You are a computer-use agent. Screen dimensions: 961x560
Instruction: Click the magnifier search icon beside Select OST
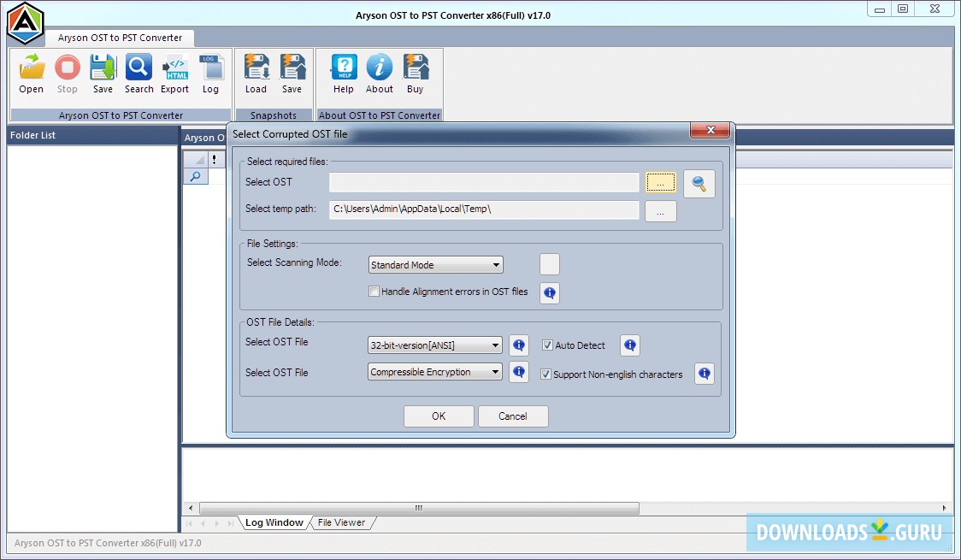pyautogui.click(x=699, y=183)
